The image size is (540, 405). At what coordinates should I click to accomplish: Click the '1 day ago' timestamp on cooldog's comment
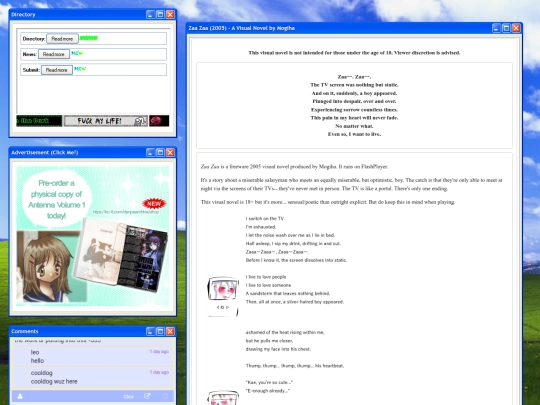pyautogui.click(x=159, y=372)
